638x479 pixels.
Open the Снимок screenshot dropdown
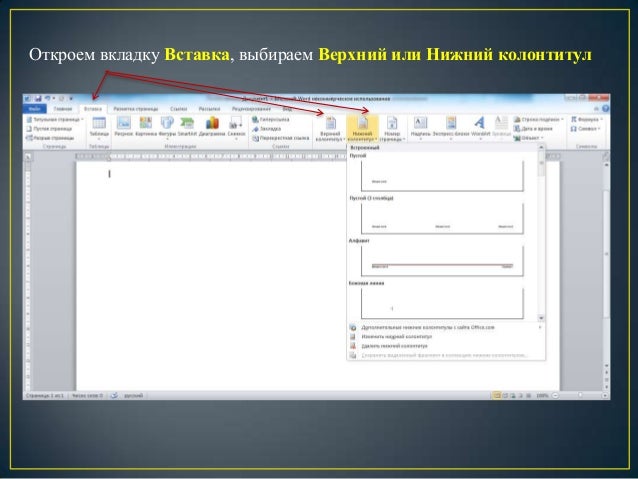236,127
